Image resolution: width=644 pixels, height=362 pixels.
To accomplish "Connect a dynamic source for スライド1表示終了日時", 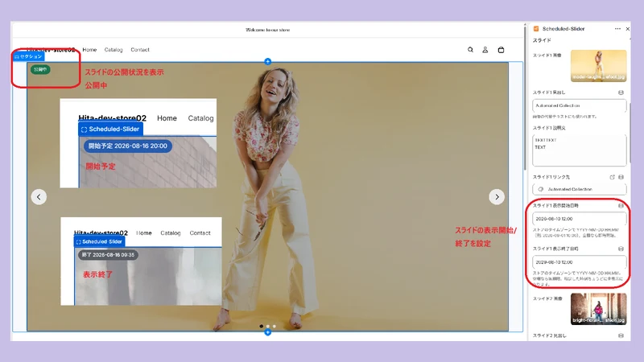I will coord(621,249).
